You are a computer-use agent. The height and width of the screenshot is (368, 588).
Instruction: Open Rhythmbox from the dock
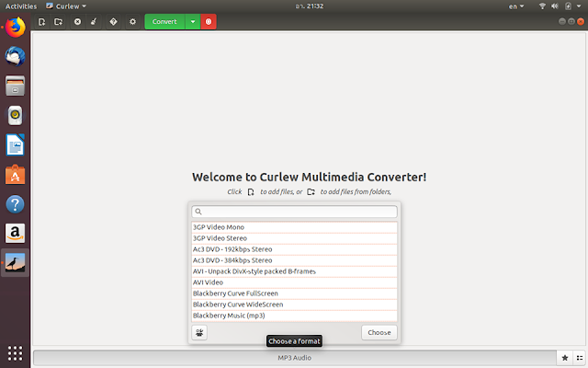[x=15, y=116]
